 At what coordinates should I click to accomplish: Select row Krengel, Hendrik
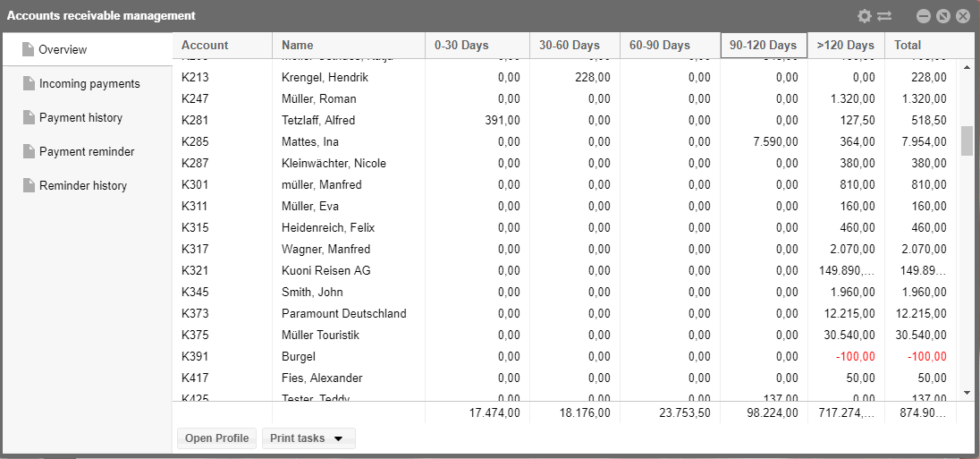564,78
